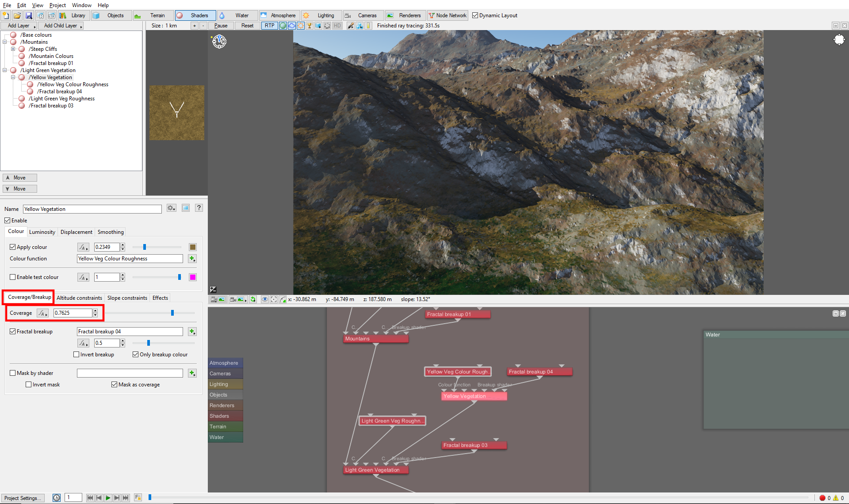Click the magenta test colour swatch
Screen dimensions: 849x504
(x=193, y=277)
